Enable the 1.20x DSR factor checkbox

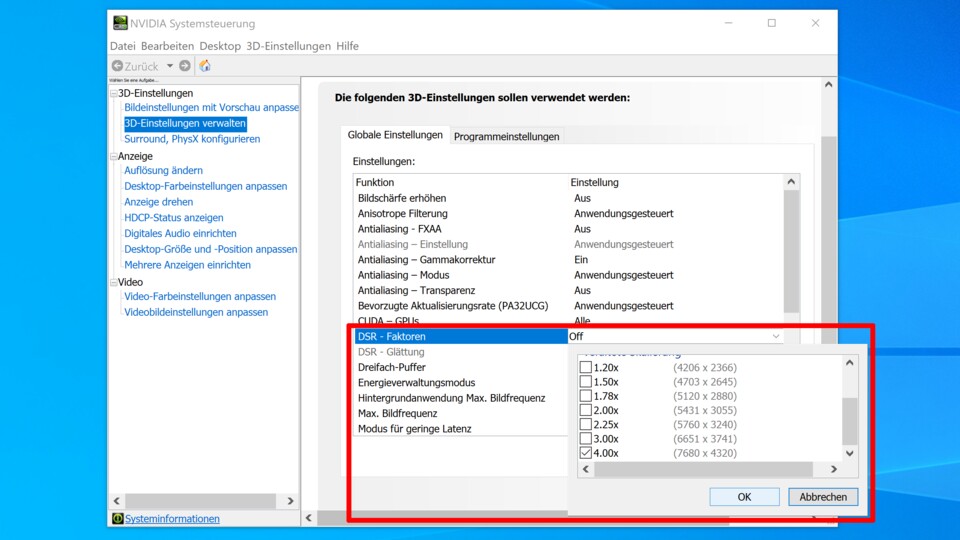tap(586, 368)
